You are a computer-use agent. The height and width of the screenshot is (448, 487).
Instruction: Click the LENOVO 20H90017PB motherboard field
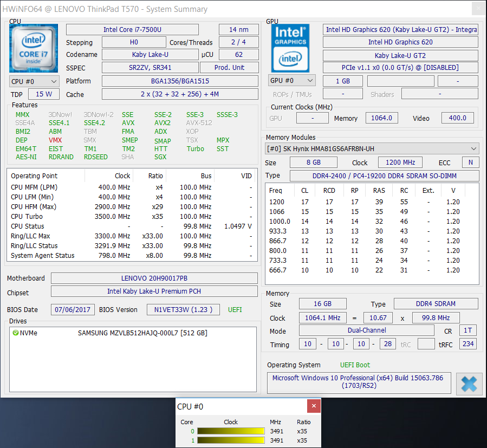pos(154,278)
